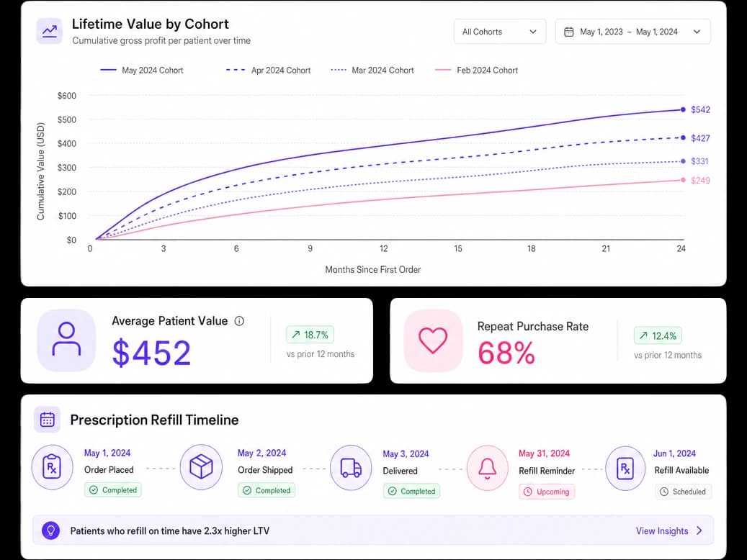Click the info icon next to Average Patient Value
The height and width of the screenshot is (560, 747).
tap(239, 321)
